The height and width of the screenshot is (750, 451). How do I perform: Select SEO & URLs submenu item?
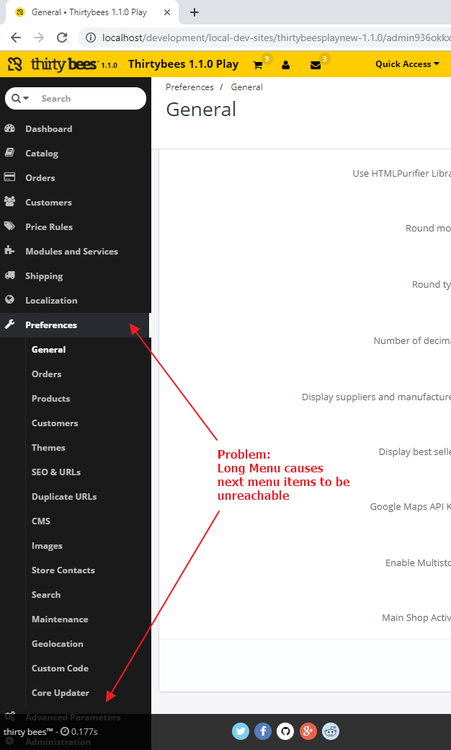pos(56,472)
